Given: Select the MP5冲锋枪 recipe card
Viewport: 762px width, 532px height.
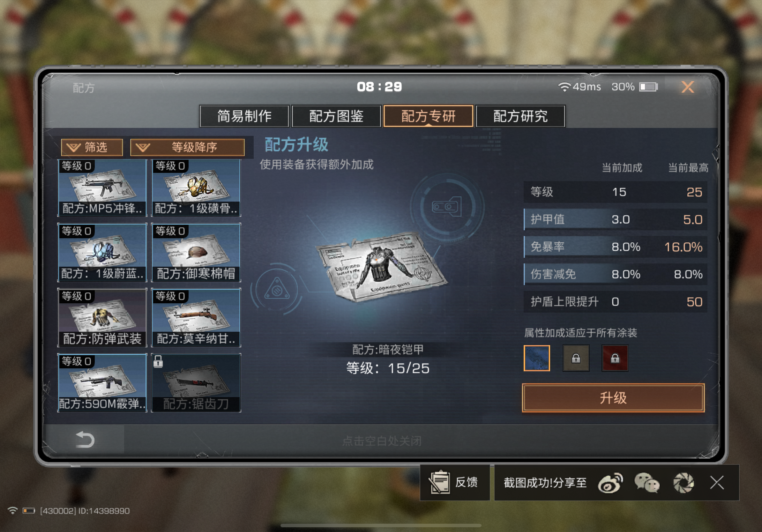Looking at the screenshot, I should point(102,188).
